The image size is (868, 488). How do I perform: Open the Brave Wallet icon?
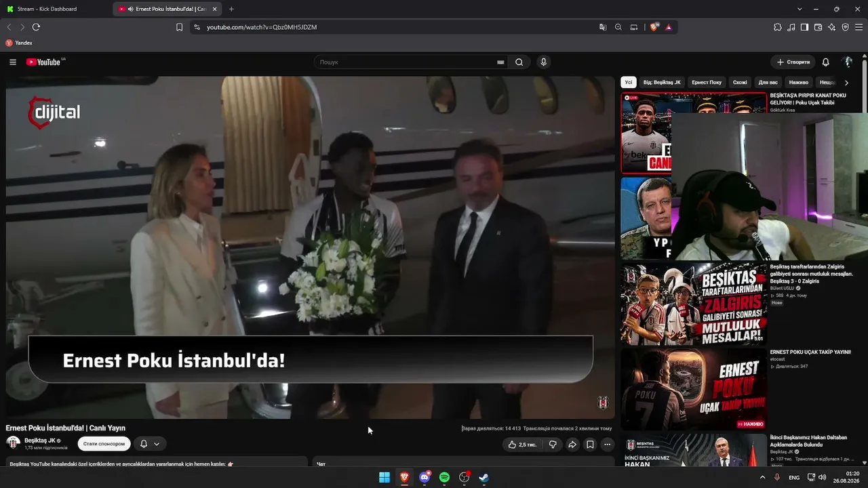point(818,27)
